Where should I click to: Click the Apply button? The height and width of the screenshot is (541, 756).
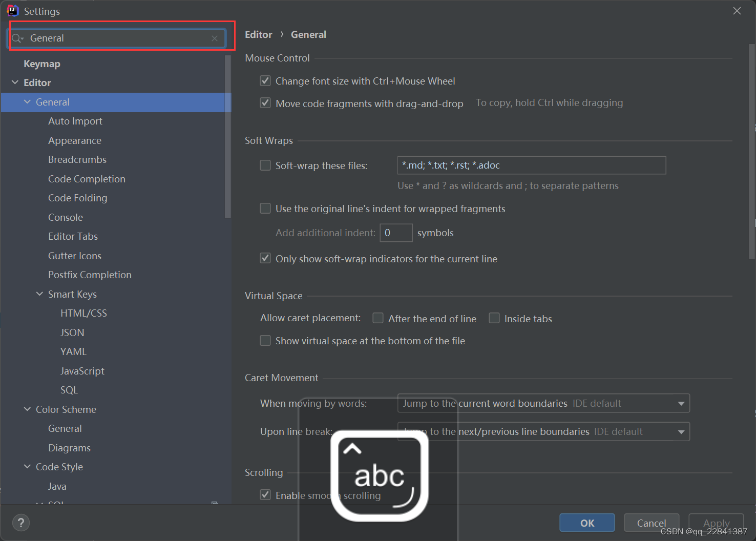pos(716,523)
